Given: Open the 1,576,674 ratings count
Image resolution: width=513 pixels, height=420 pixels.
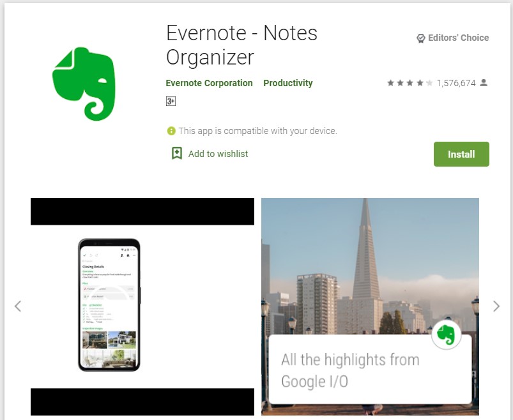Looking at the screenshot, I should (x=456, y=83).
